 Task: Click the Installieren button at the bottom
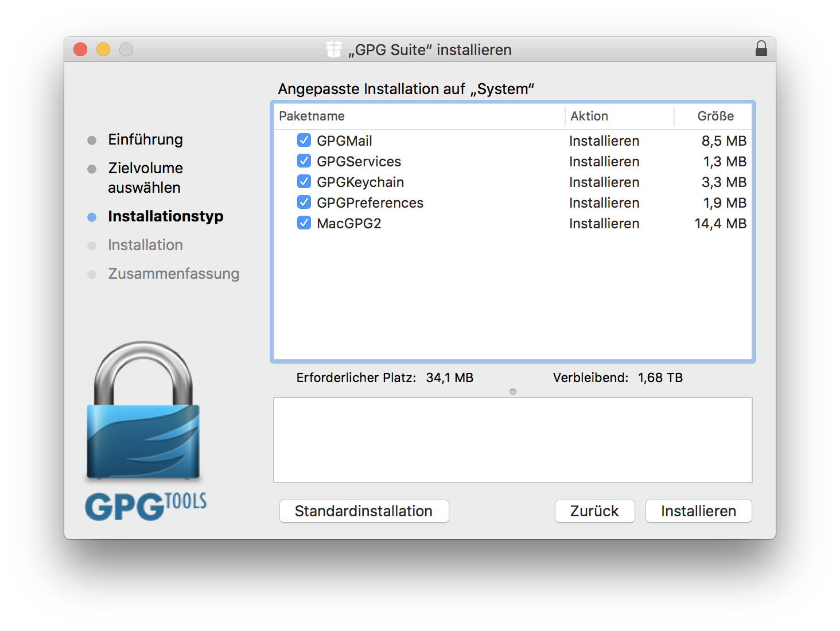[x=698, y=511]
